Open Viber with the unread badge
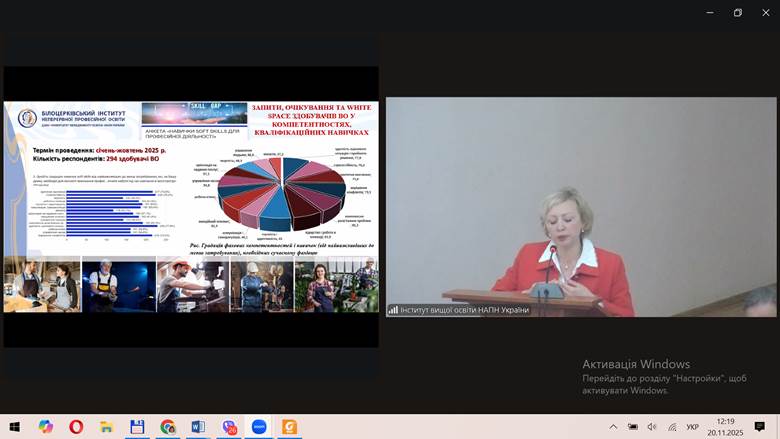This screenshot has height=439, width=780. (229, 426)
